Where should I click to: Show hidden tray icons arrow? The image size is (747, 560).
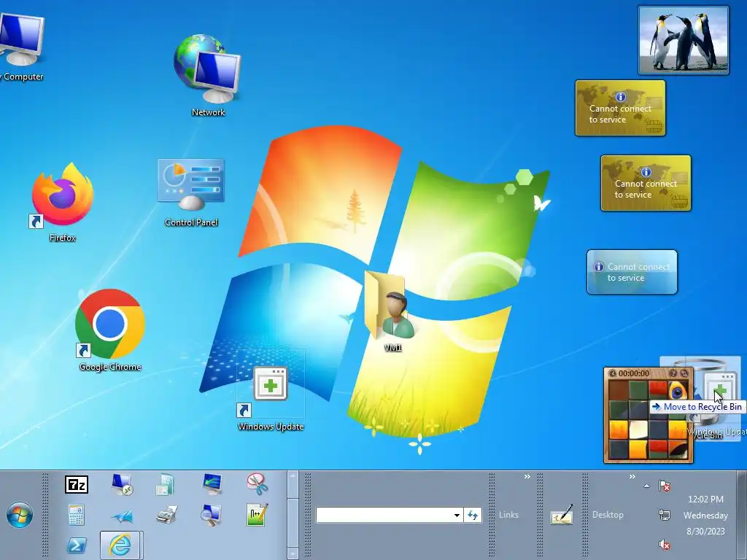point(646,486)
